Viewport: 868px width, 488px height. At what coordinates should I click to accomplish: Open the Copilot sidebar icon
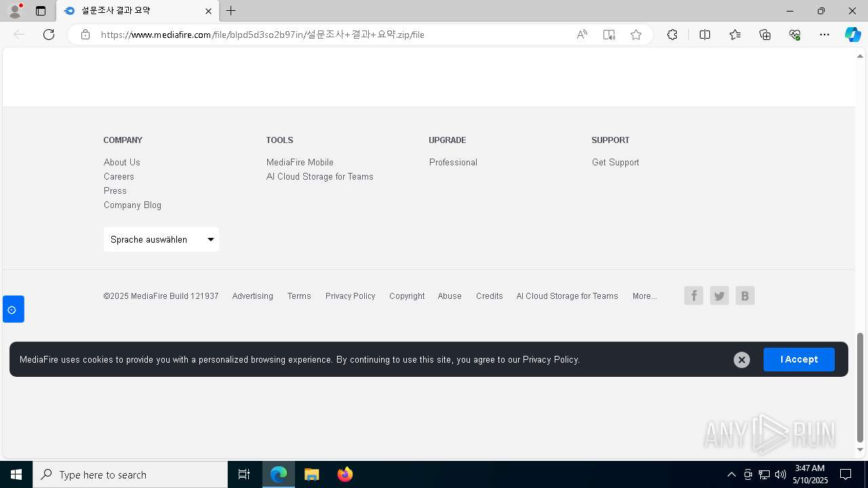[x=852, y=35]
